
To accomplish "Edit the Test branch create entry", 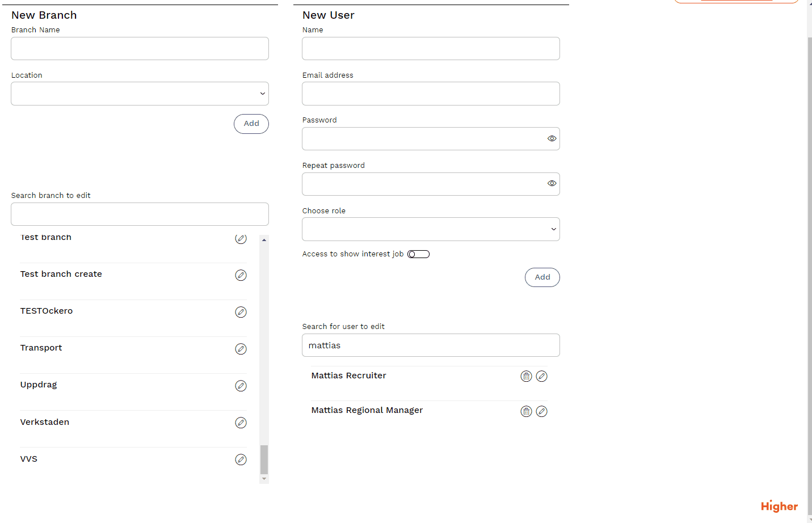I will pyautogui.click(x=241, y=275).
